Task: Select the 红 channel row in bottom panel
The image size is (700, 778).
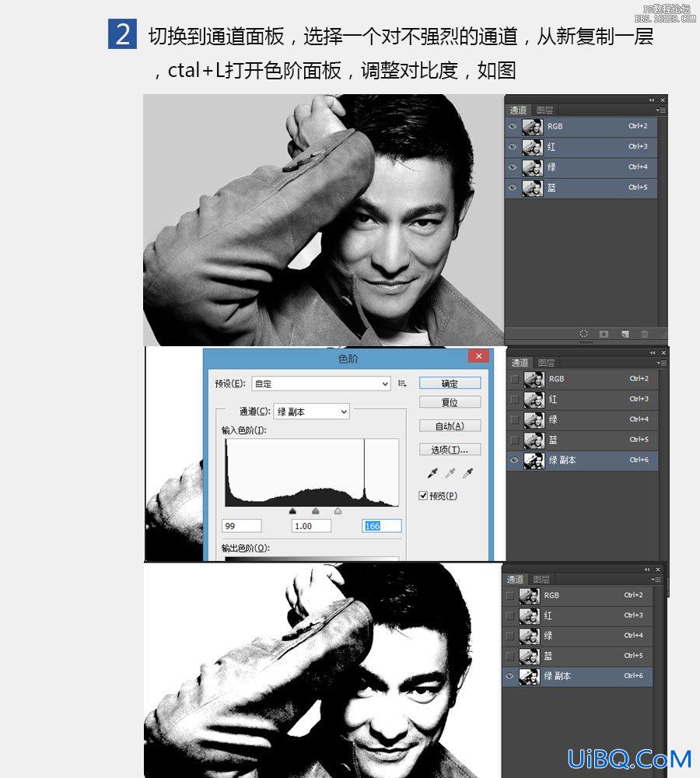Action: (x=577, y=615)
